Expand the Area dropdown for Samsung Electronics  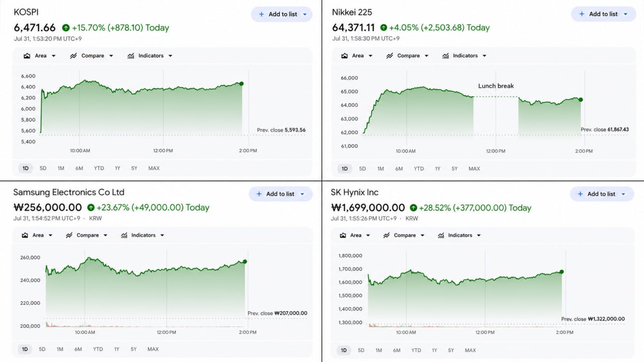click(x=37, y=235)
